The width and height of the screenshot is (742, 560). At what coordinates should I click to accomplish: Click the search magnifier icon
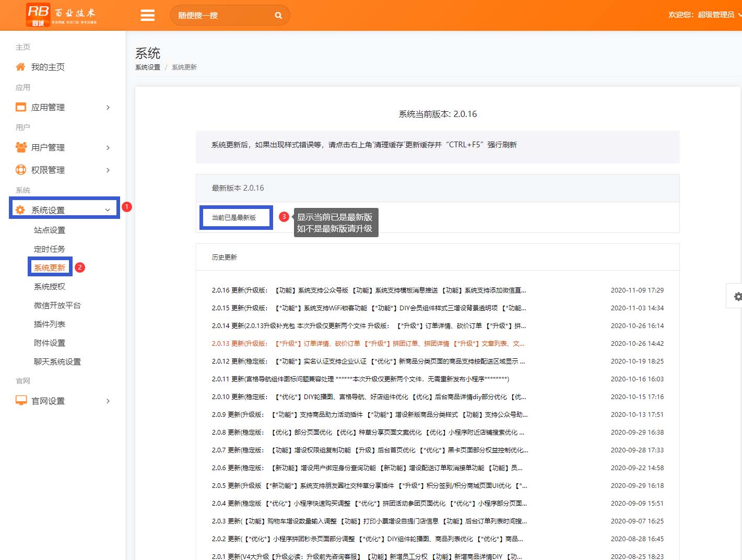click(x=278, y=16)
